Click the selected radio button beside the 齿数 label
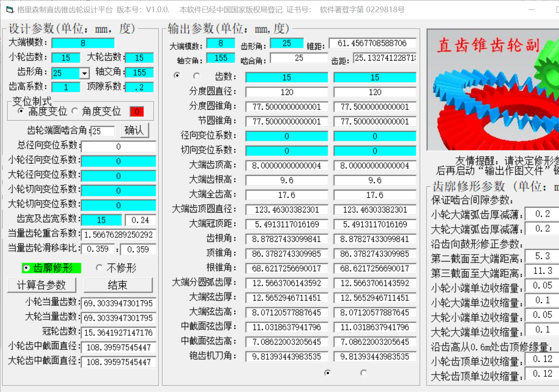 click(x=177, y=75)
